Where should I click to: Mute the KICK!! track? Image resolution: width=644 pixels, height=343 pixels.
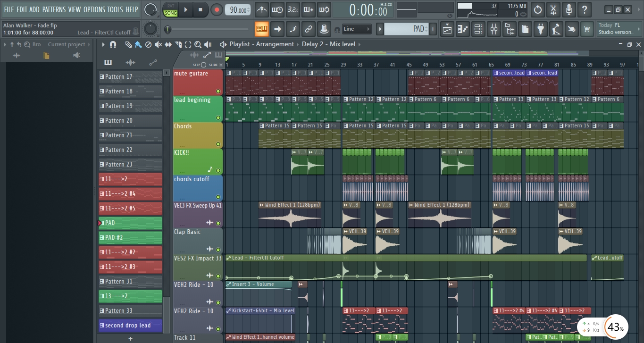pyautogui.click(x=218, y=170)
